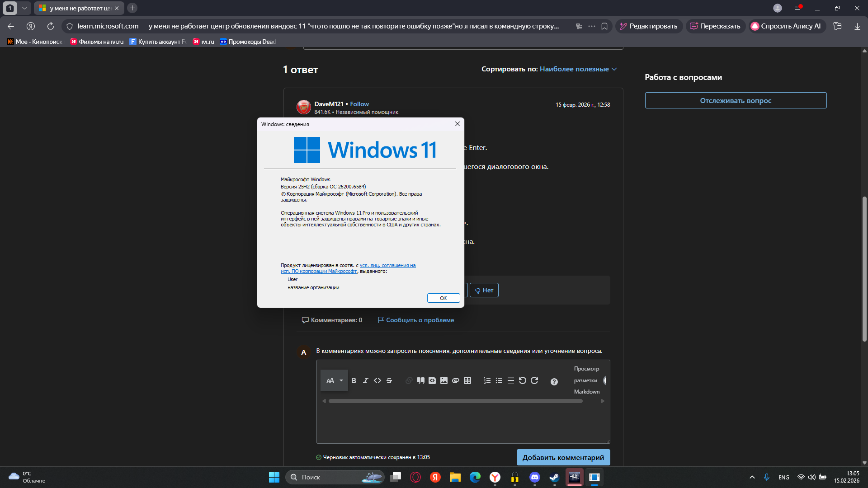Image resolution: width=868 pixels, height=488 pixels.
Task: Open the editor help question-mark icon
Action: click(x=554, y=381)
